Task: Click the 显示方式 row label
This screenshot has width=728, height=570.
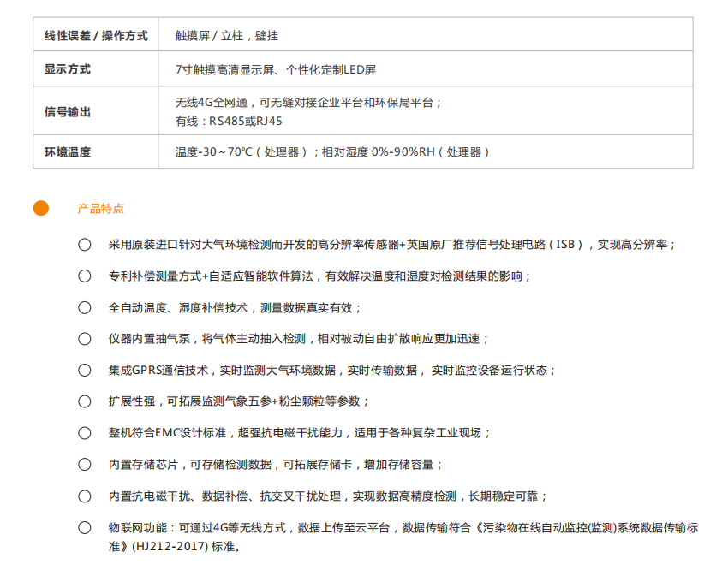Action: pos(68,69)
